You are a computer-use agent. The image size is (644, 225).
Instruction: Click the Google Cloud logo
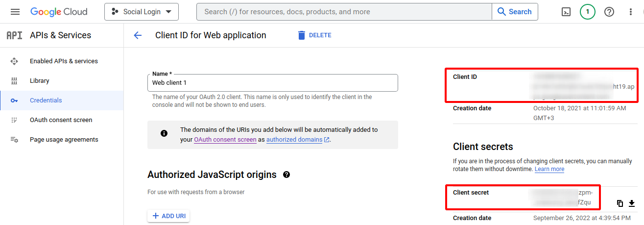coord(59,12)
